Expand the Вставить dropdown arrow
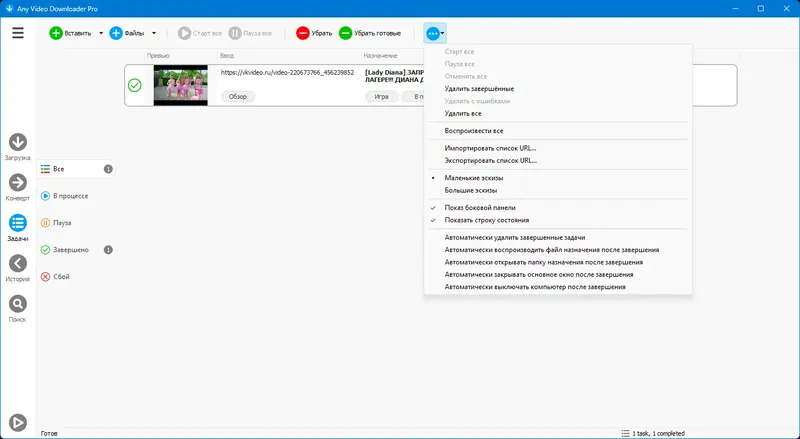Image resolution: width=800 pixels, height=439 pixels. 101,33
